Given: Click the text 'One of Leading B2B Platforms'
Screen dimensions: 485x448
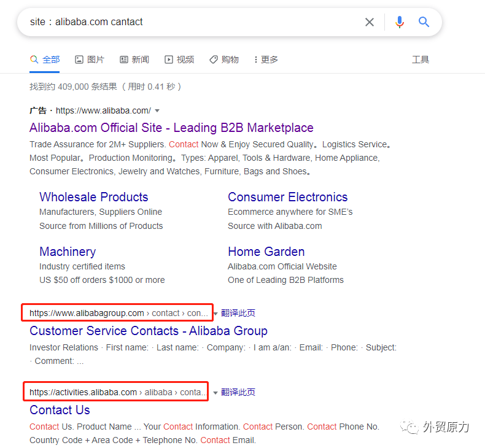Looking at the screenshot, I should [286, 280].
